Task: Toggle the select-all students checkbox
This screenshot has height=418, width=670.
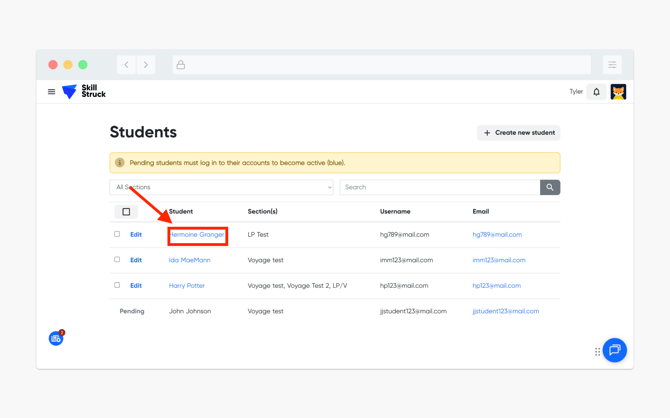Action: tap(126, 212)
